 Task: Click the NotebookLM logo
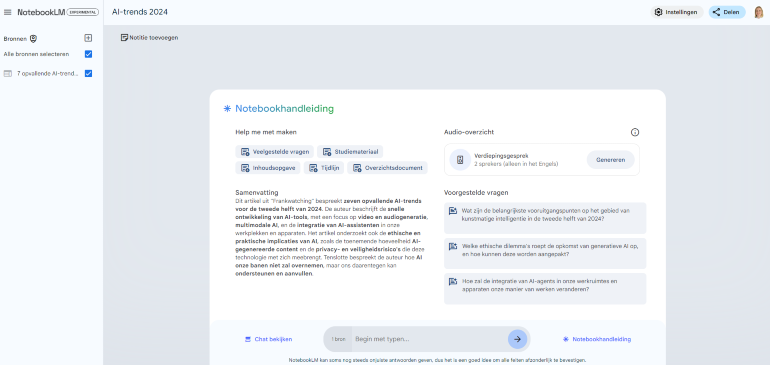[41, 12]
